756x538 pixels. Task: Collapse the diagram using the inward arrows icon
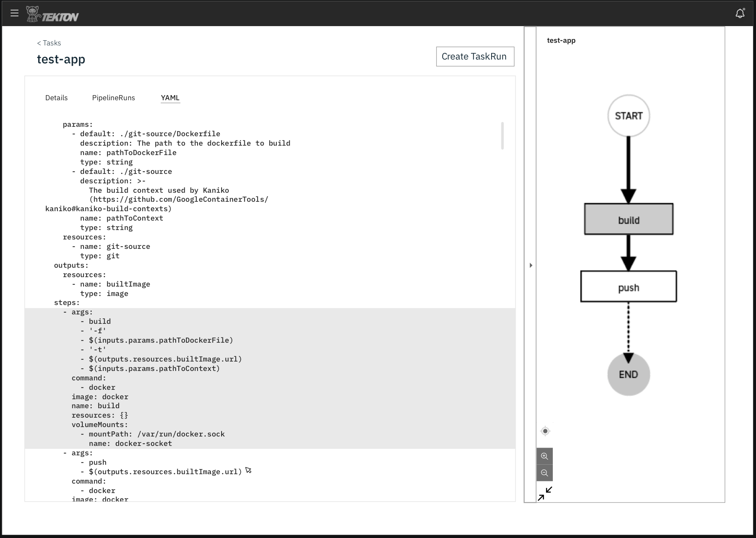[545, 493]
